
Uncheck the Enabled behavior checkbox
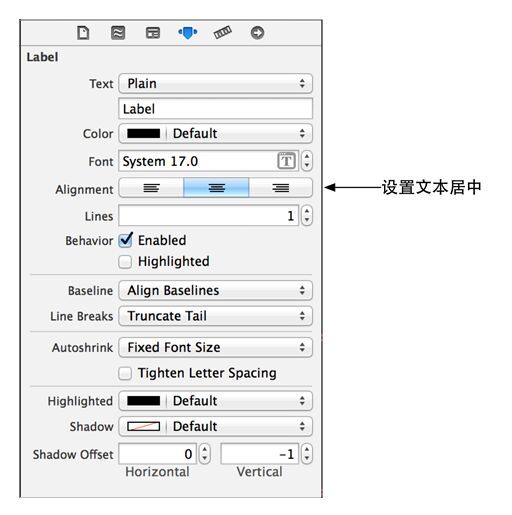coord(126,240)
